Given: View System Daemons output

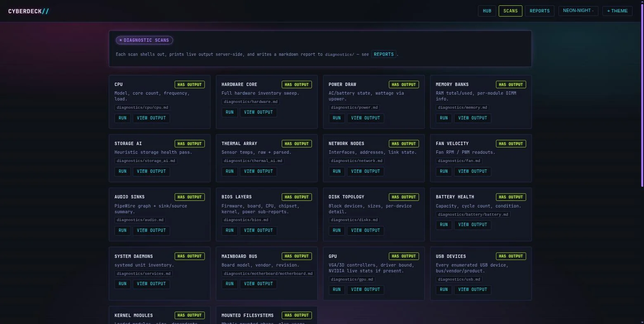Looking at the screenshot, I should tap(151, 283).
